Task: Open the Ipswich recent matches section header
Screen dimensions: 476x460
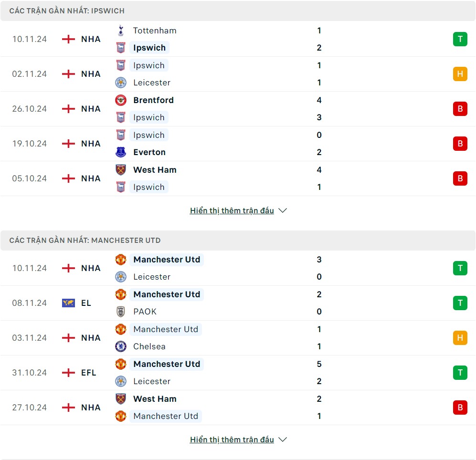Action: click(x=67, y=10)
